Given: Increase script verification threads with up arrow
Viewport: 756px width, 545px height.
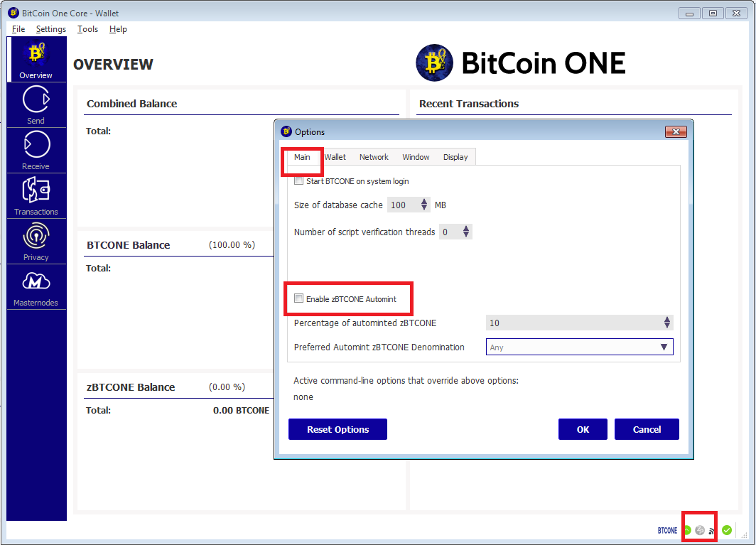Looking at the screenshot, I should [x=466, y=228].
